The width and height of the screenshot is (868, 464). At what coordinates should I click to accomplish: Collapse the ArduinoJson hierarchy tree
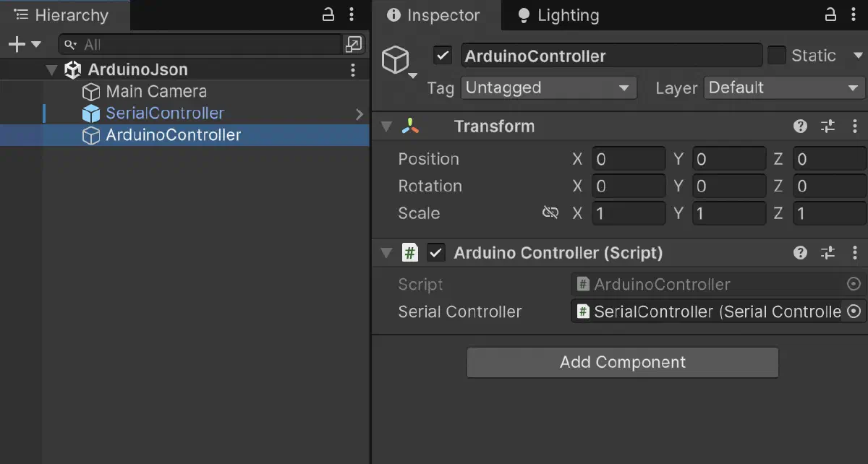coord(51,69)
